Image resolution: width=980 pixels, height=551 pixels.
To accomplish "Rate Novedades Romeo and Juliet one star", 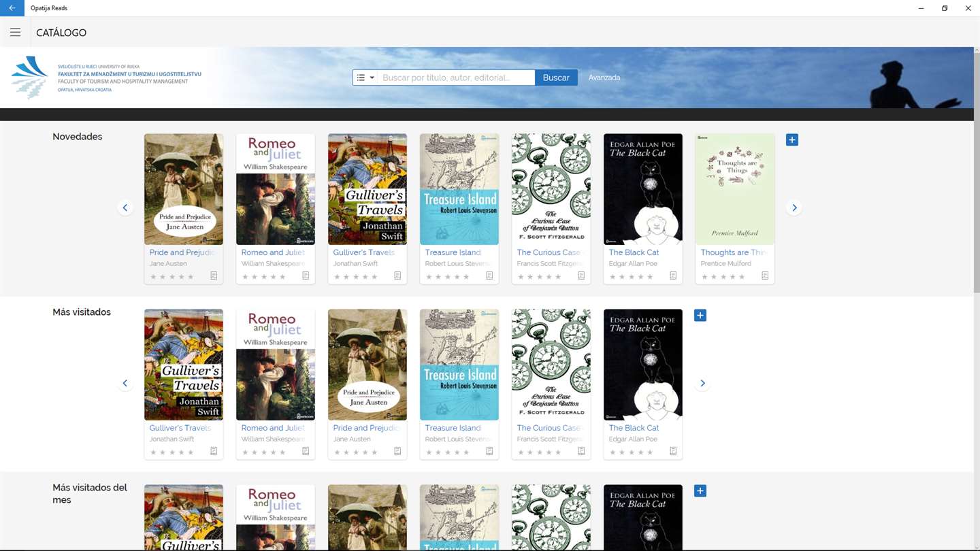I will [246, 277].
